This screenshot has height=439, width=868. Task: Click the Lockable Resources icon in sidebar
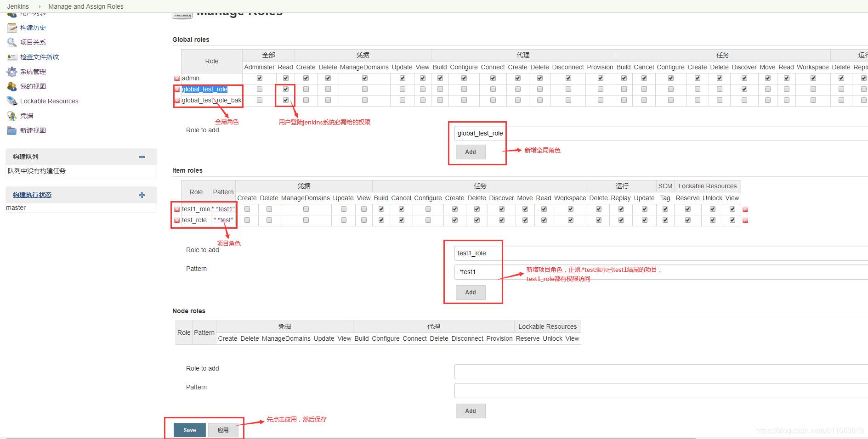click(12, 101)
